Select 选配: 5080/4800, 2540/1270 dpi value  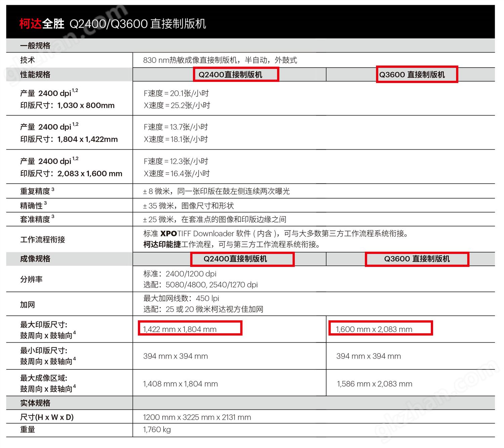201,284
